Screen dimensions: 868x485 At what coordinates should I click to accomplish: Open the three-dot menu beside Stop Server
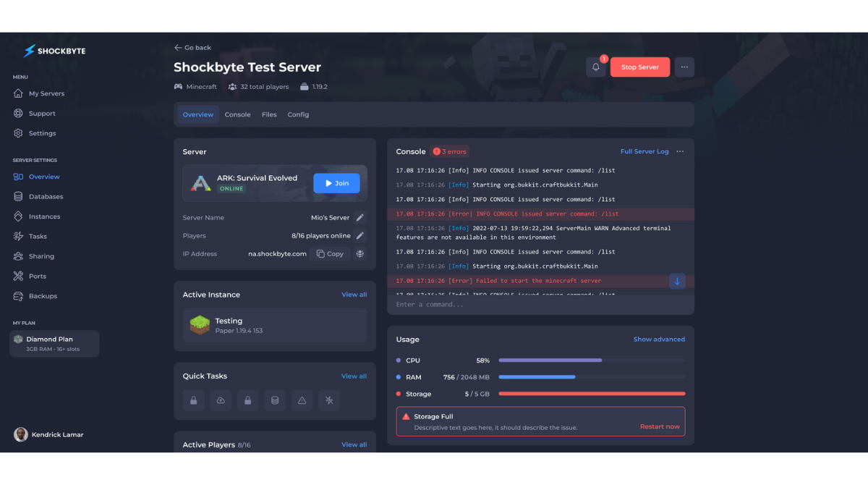point(684,67)
